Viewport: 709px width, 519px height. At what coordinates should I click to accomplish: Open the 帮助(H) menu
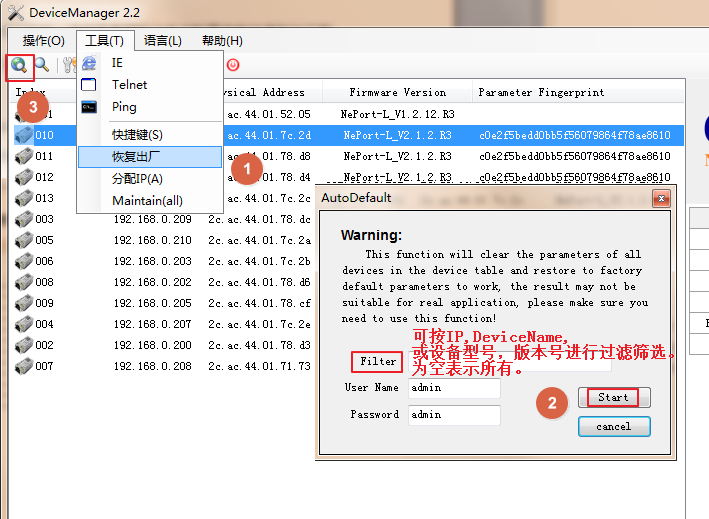point(222,41)
